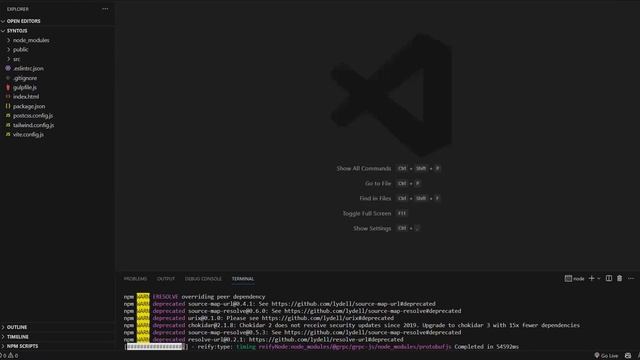Expand the src folder
Screen dimensions: 640x360
click(x=16, y=59)
